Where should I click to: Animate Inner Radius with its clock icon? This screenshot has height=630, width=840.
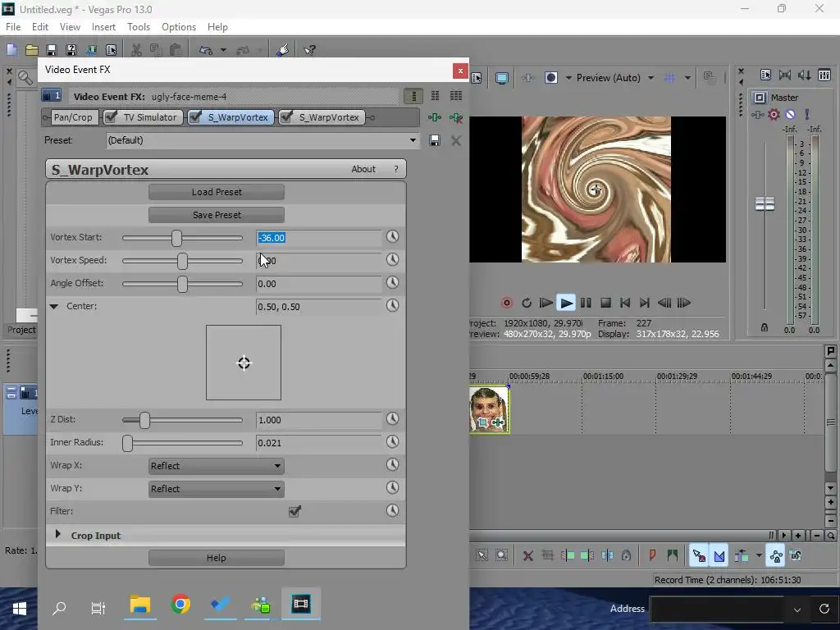pyautogui.click(x=393, y=441)
